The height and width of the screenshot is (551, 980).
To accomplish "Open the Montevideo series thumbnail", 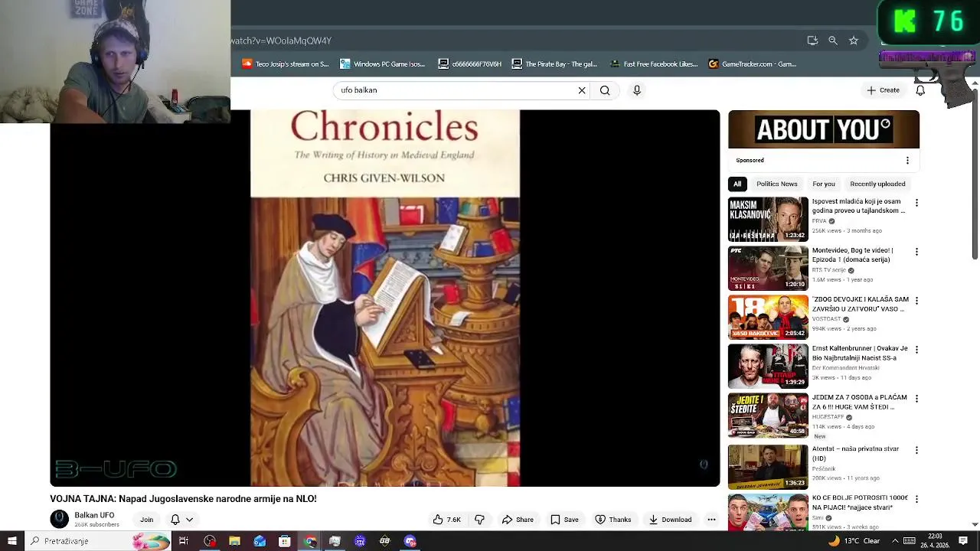I will pyautogui.click(x=768, y=269).
